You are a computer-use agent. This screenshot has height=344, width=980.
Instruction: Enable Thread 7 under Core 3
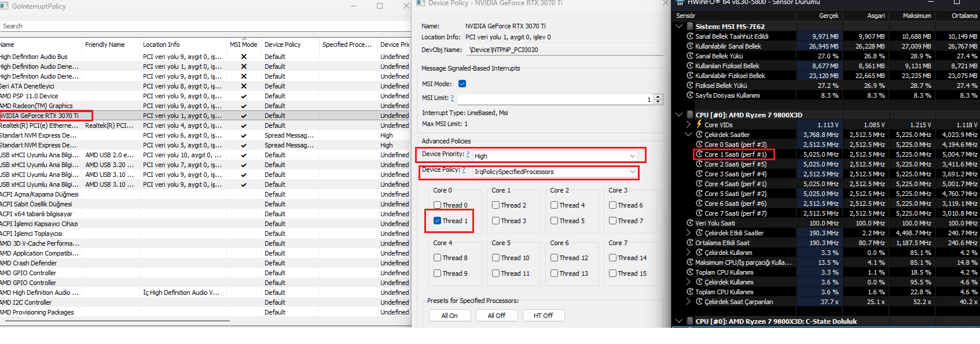point(613,221)
